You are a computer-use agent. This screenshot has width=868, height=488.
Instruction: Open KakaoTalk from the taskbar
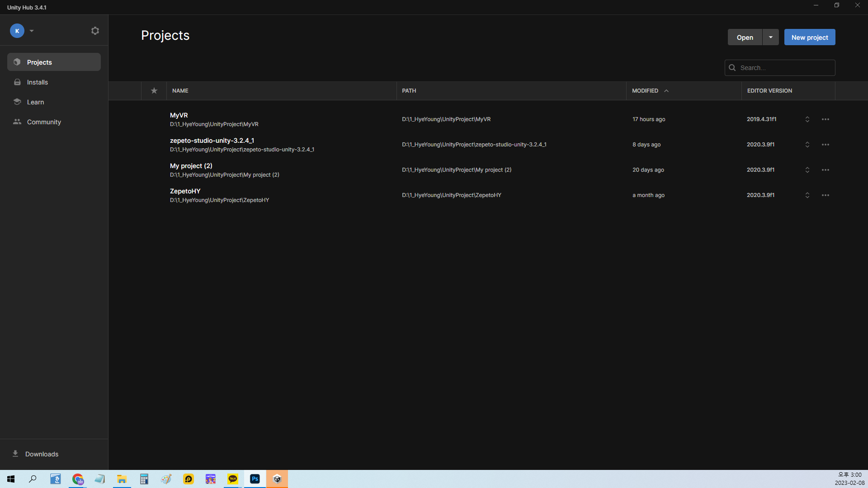point(233,479)
